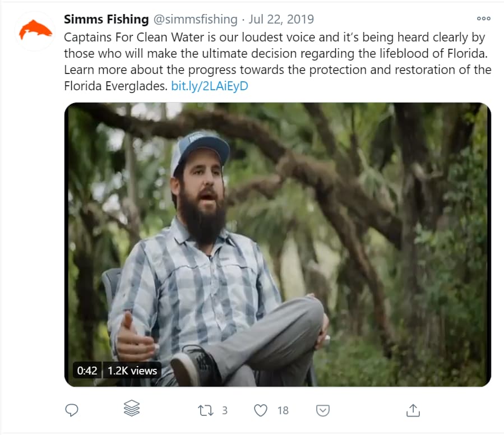Viewport: 504px width, 435px height.
Task: Click the retweet count of 3
Action: (x=224, y=410)
